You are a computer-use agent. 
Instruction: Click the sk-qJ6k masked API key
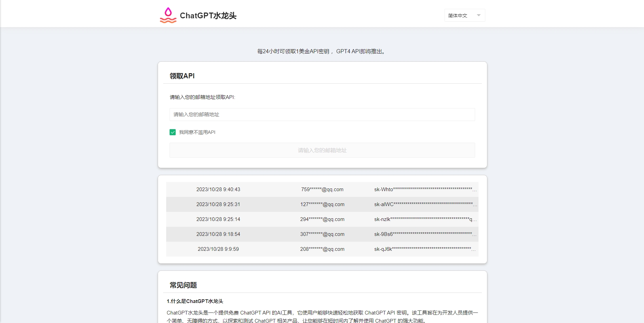coord(425,249)
